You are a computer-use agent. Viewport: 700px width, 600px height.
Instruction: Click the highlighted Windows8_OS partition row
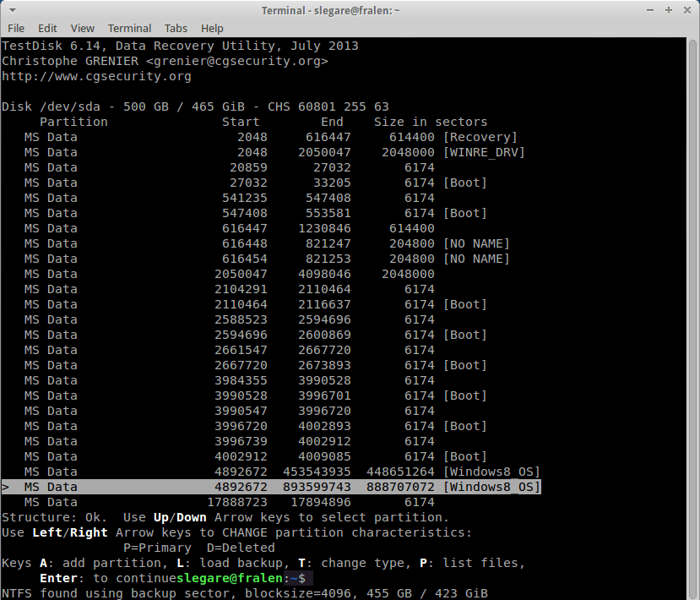pyautogui.click(x=270, y=487)
